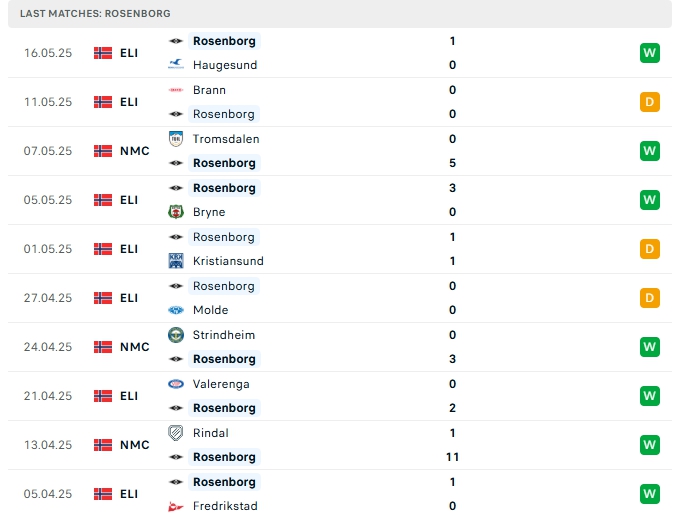Click green W badge for Haugesund match
The width and height of the screenshot is (683, 517).
tap(649, 53)
